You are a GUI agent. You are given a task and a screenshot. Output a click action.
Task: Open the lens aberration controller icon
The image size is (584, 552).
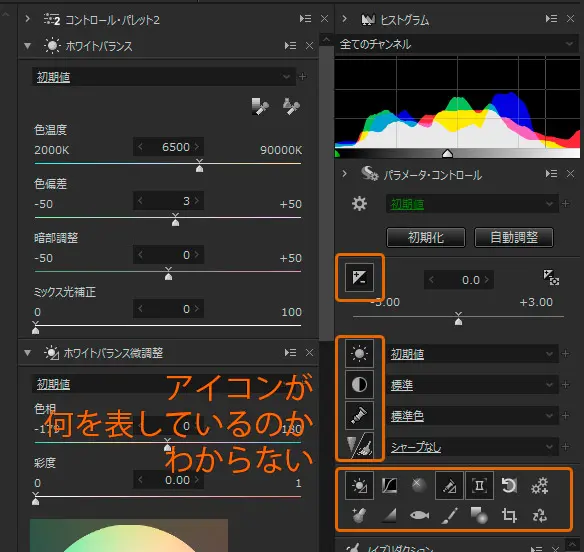coord(479,485)
